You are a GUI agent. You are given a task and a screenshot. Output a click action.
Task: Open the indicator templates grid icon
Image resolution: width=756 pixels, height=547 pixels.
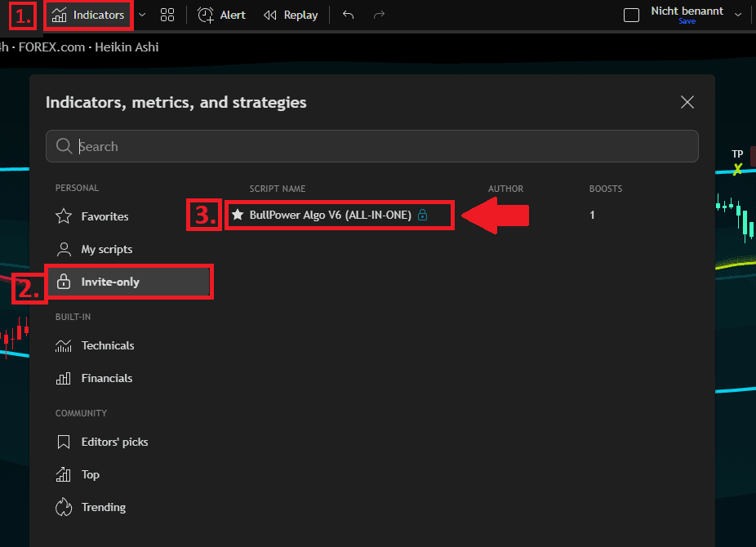(167, 15)
